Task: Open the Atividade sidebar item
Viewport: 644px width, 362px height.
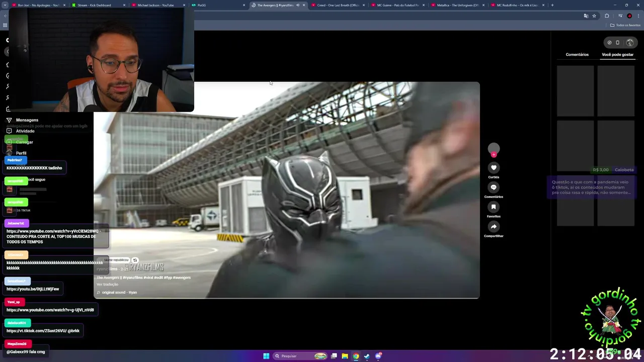Action: coord(20,131)
